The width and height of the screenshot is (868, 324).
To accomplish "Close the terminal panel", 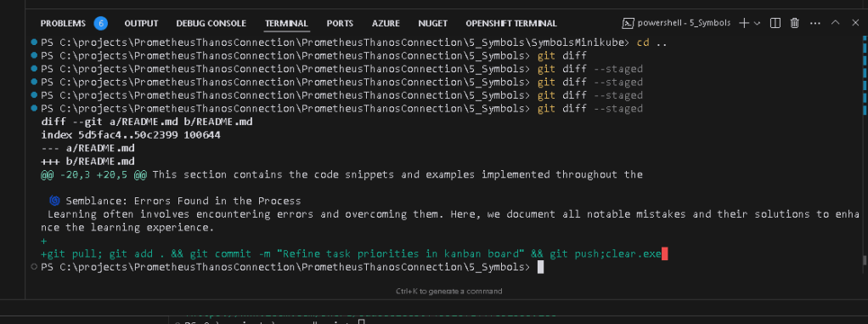I will (855, 23).
